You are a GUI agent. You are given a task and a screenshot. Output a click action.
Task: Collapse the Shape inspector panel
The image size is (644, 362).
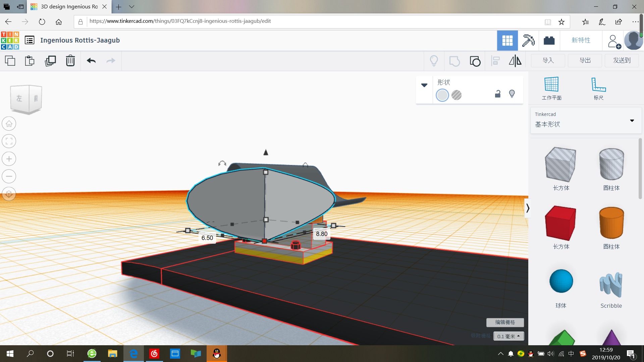[424, 85]
